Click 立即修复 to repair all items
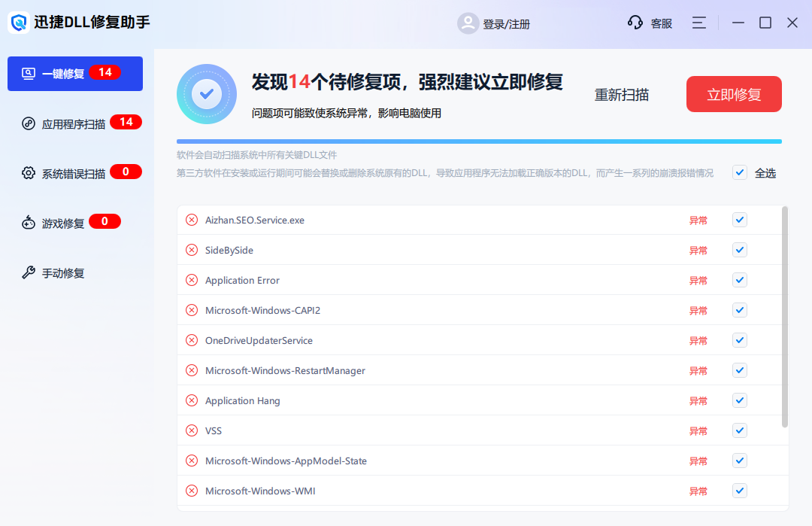 [x=733, y=94]
